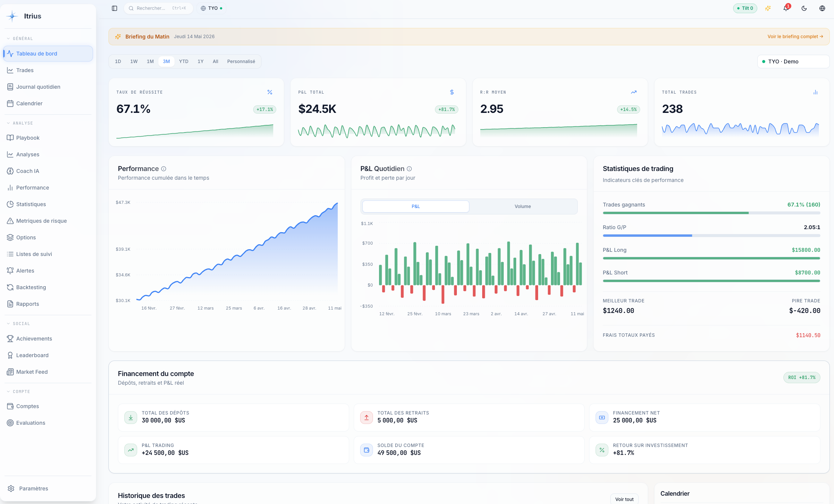834x504 pixels.
Task: Switch to dark mode moon icon
Action: pos(804,8)
